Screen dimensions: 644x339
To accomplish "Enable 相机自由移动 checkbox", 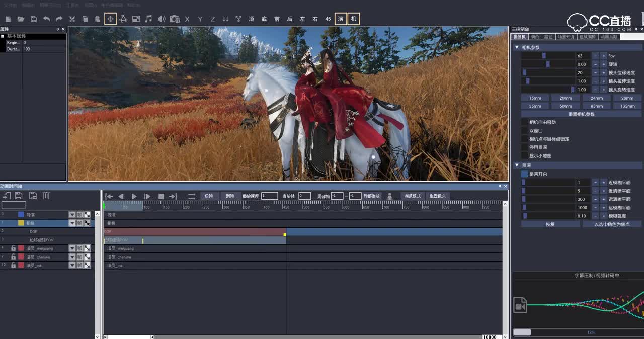I will click(525, 122).
